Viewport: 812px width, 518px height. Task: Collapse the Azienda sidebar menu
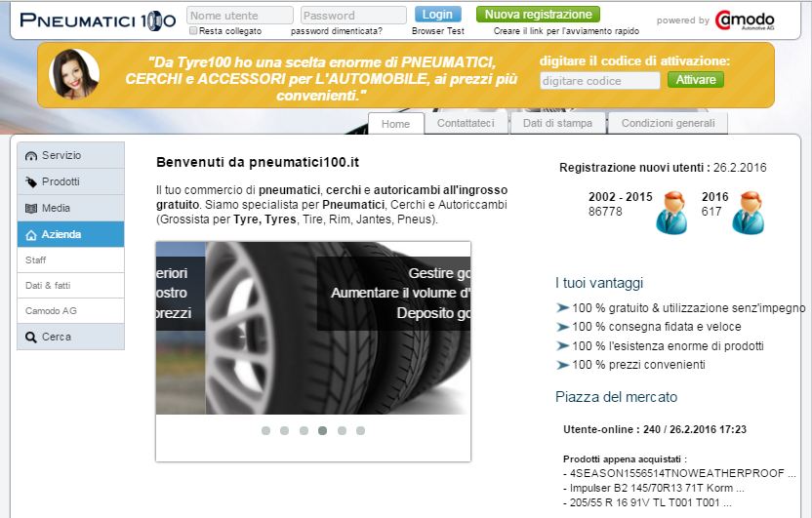[70, 234]
